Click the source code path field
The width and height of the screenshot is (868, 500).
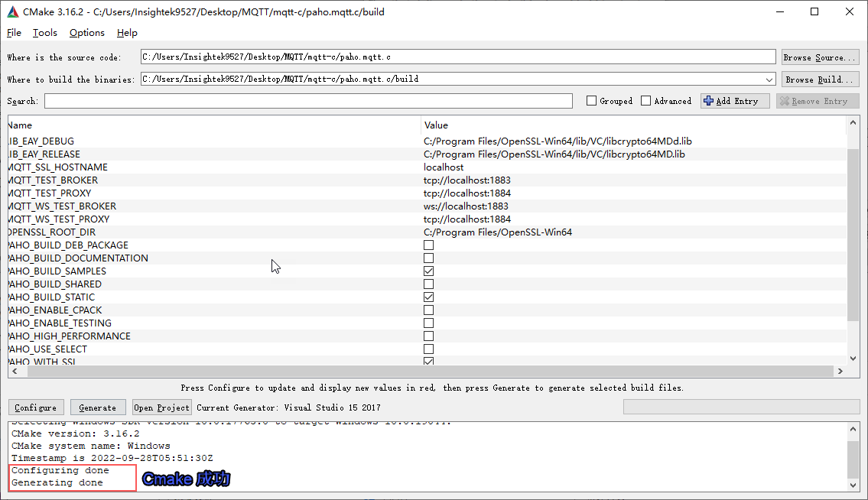pos(458,57)
